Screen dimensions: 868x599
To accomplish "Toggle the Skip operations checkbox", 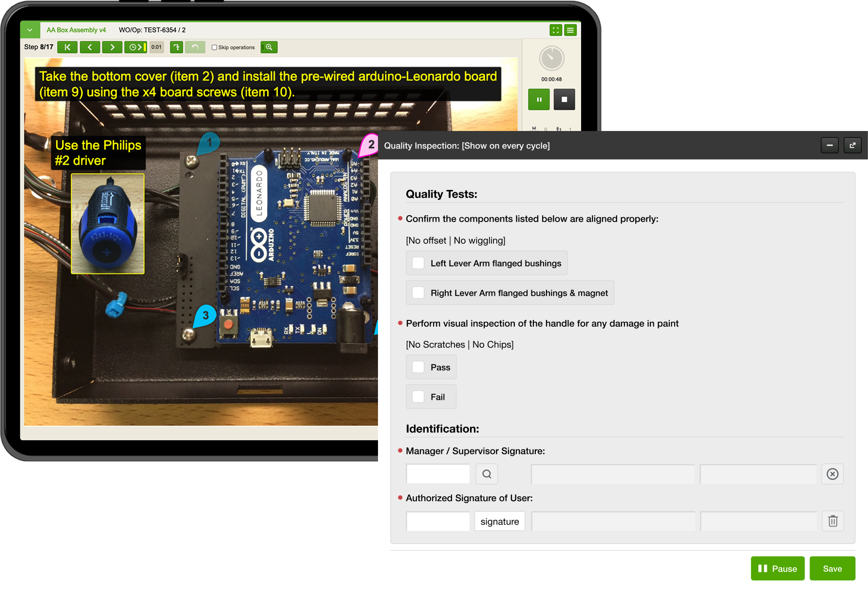I will (x=214, y=47).
